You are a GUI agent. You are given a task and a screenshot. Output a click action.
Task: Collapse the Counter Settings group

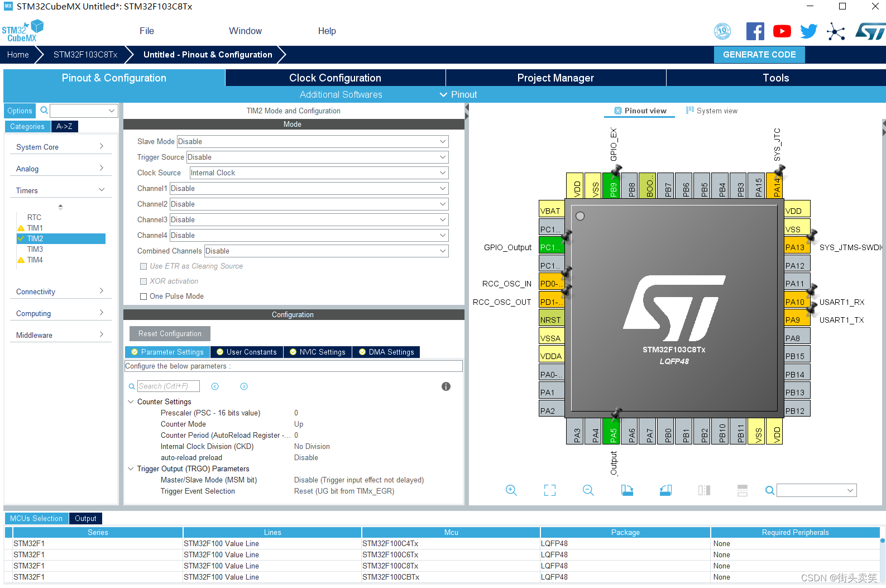coord(131,401)
